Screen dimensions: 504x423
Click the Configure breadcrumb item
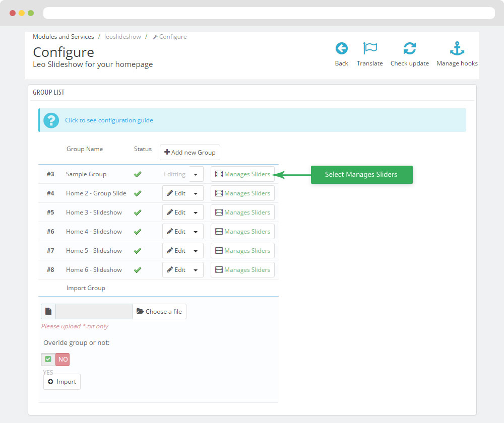pos(170,37)
